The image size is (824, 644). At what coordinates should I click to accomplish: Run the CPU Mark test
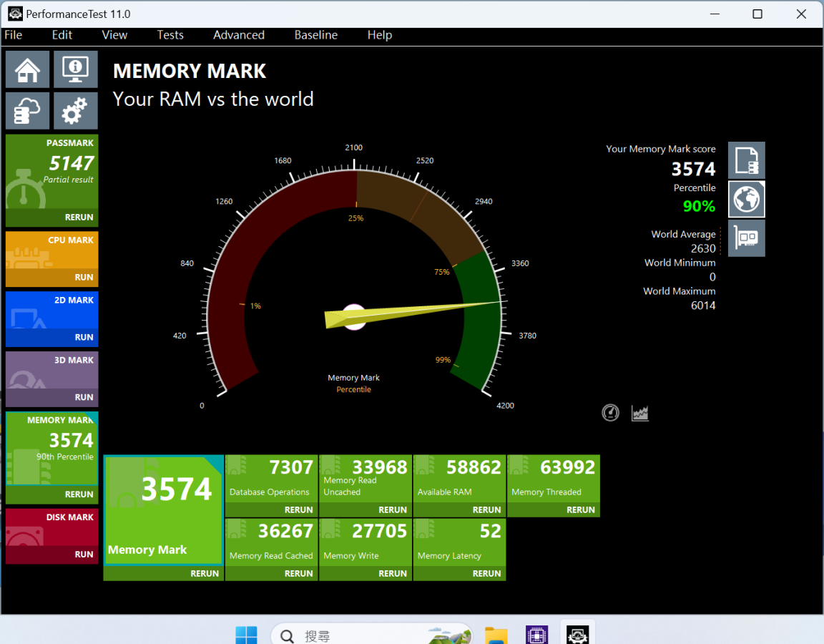tap(52, 277)
